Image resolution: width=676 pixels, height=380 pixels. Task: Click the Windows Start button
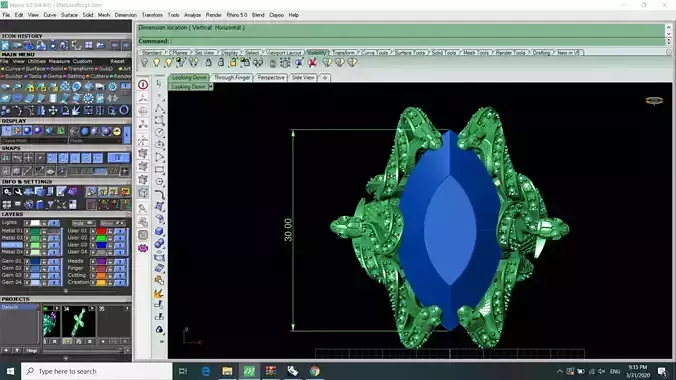tap(10, 371)
